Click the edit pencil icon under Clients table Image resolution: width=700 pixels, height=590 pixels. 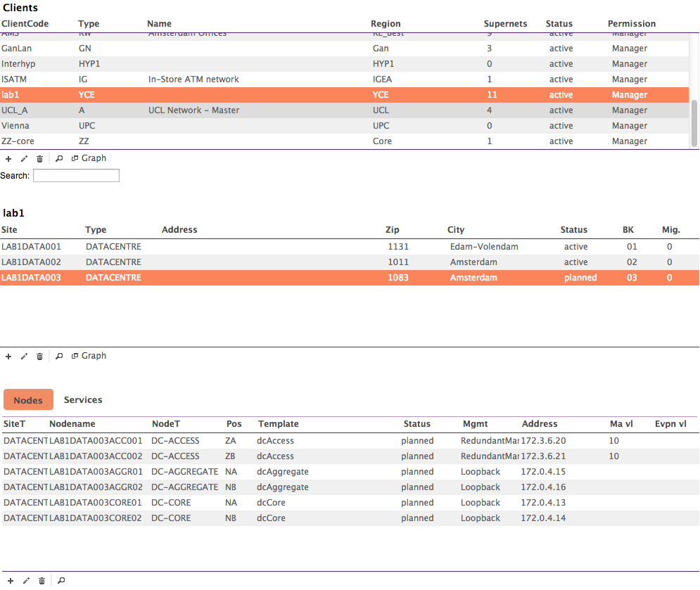tap(24, 159)
